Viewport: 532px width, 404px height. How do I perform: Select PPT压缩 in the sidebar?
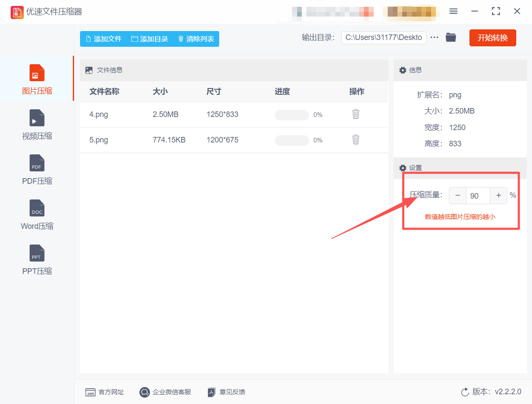37,260
